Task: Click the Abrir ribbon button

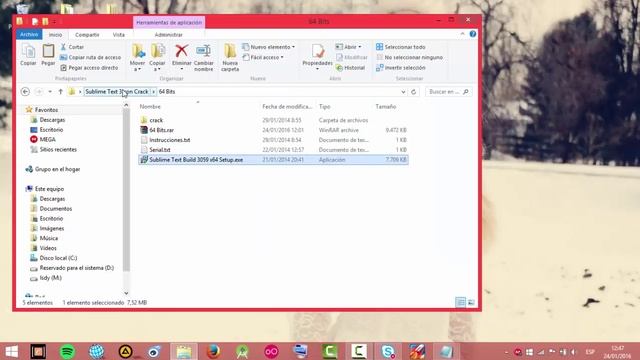Action: coord(348,47)
